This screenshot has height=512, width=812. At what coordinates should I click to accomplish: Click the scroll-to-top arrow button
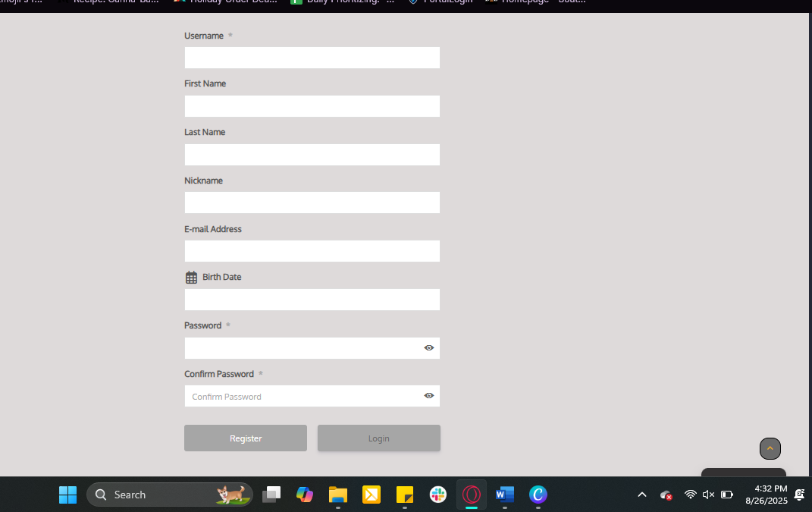tap(770, 448)
